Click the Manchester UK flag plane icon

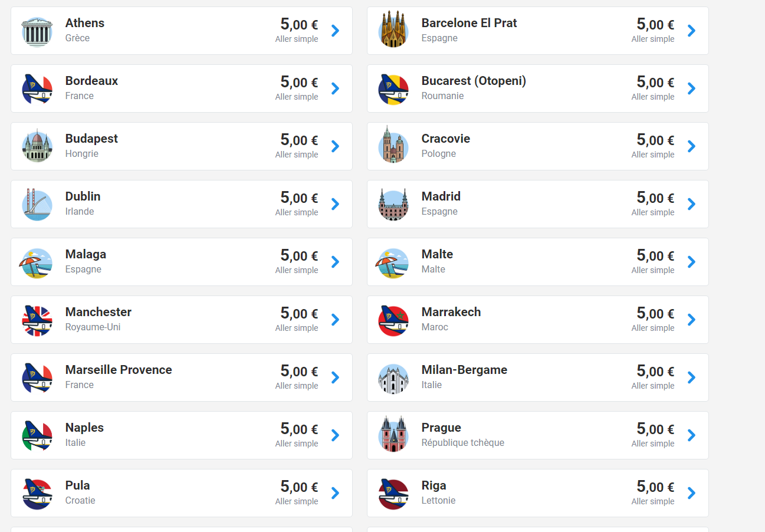click(37, 320)
